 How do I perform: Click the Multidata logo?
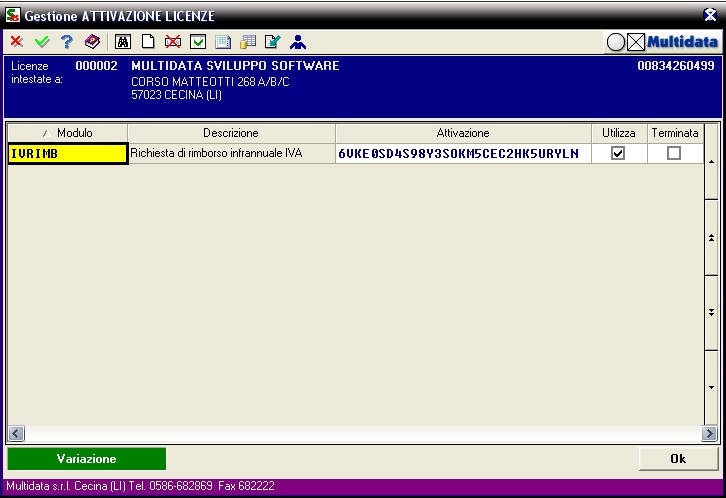pyautogui.click(x=682, y=42)
